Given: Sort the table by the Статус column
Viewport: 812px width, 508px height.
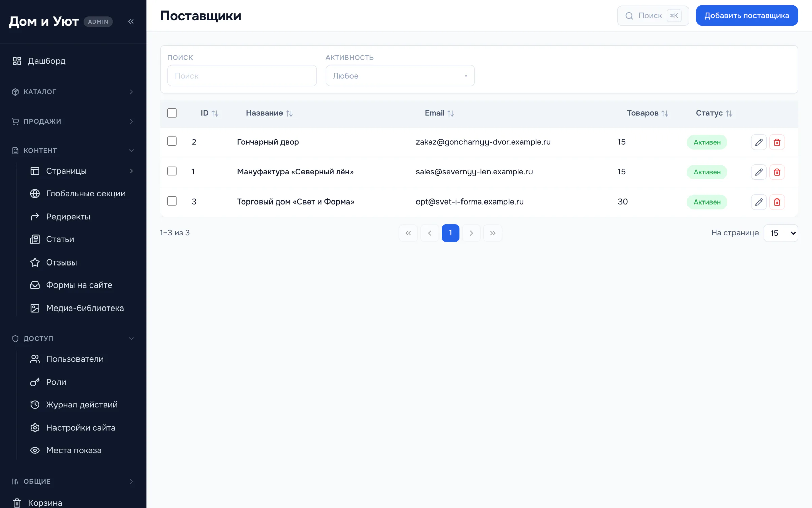Looking at the screenshot, I should [714, 113].
